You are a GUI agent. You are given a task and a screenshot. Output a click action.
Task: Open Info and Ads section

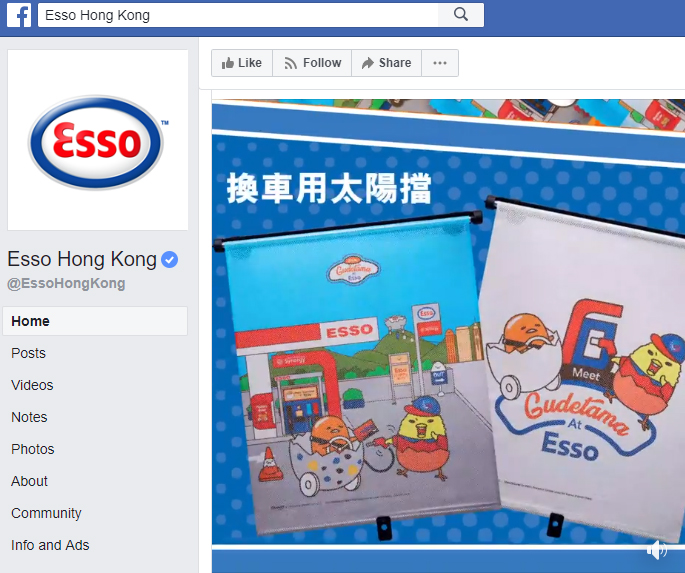point(50,545)
